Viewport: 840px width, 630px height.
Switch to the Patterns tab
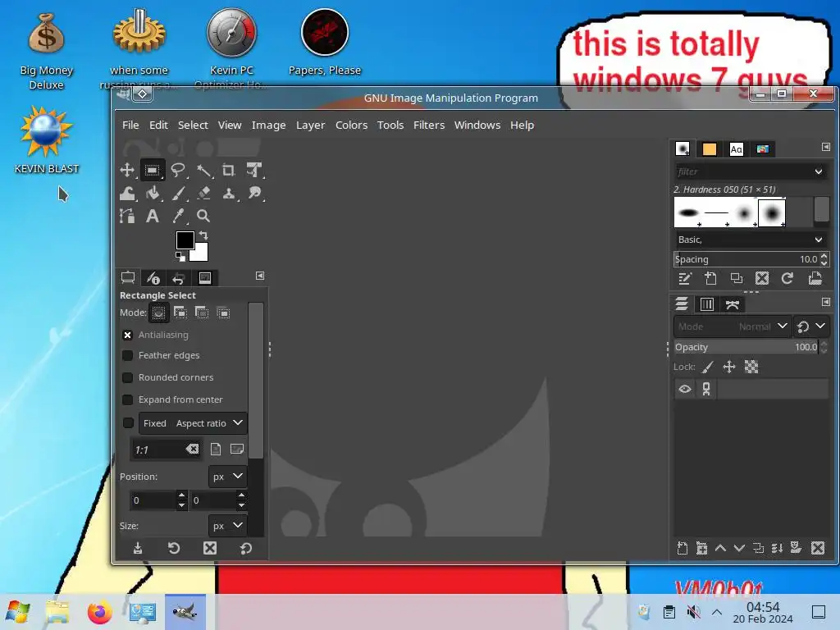click(710, 149)
